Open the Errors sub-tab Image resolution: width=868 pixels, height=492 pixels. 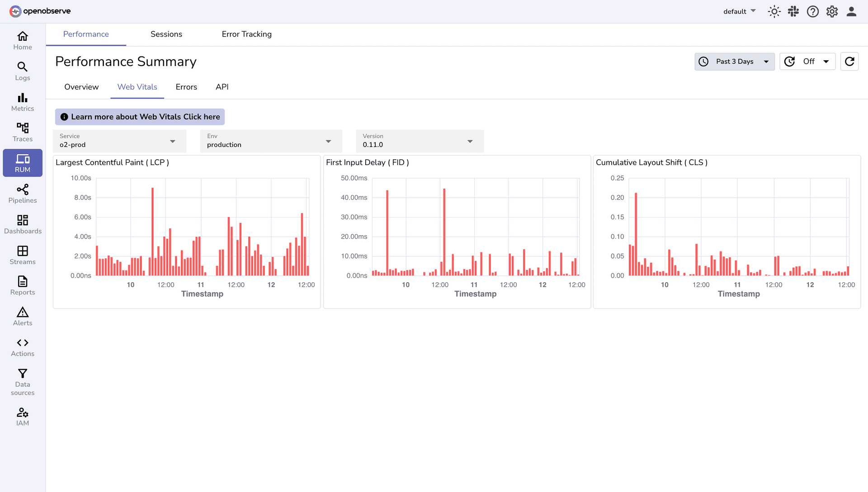(x=186, y=87)
